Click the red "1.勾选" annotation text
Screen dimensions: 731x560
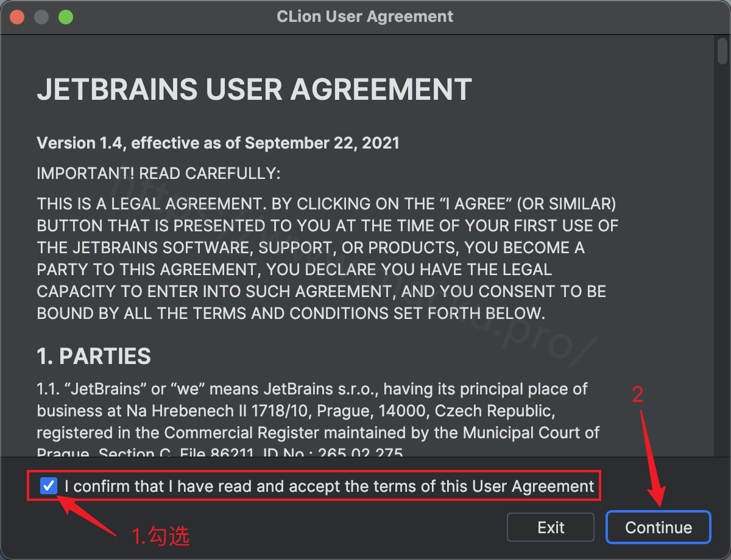point(161,536)
